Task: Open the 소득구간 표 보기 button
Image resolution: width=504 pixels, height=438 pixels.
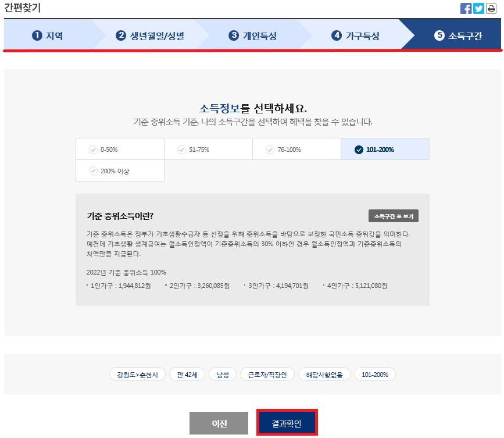Action: 394,216
